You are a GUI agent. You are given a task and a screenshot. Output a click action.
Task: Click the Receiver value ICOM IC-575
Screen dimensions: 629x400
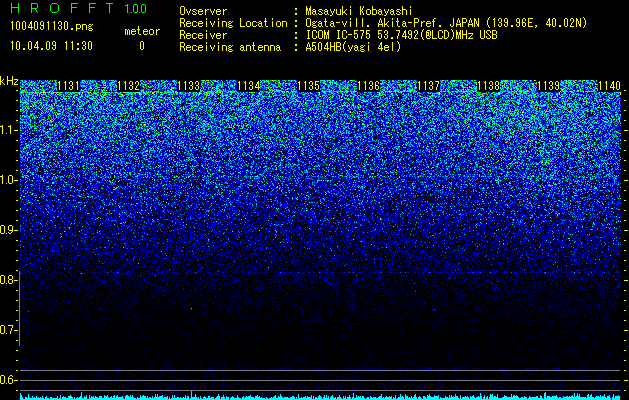338,35
